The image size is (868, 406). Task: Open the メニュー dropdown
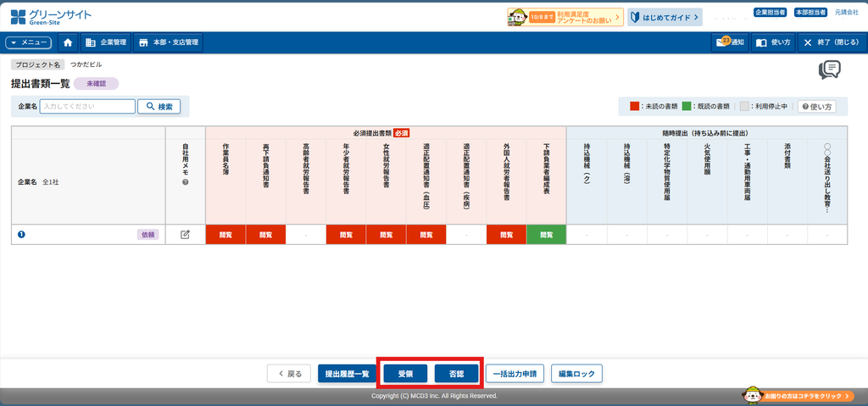point(28,42)
